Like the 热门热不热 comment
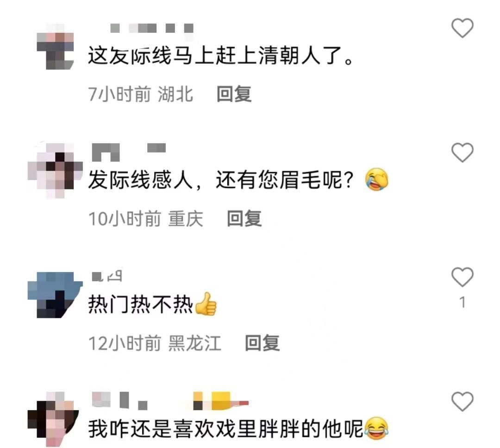Screen dimensions: 500x448 pos(462,277)
